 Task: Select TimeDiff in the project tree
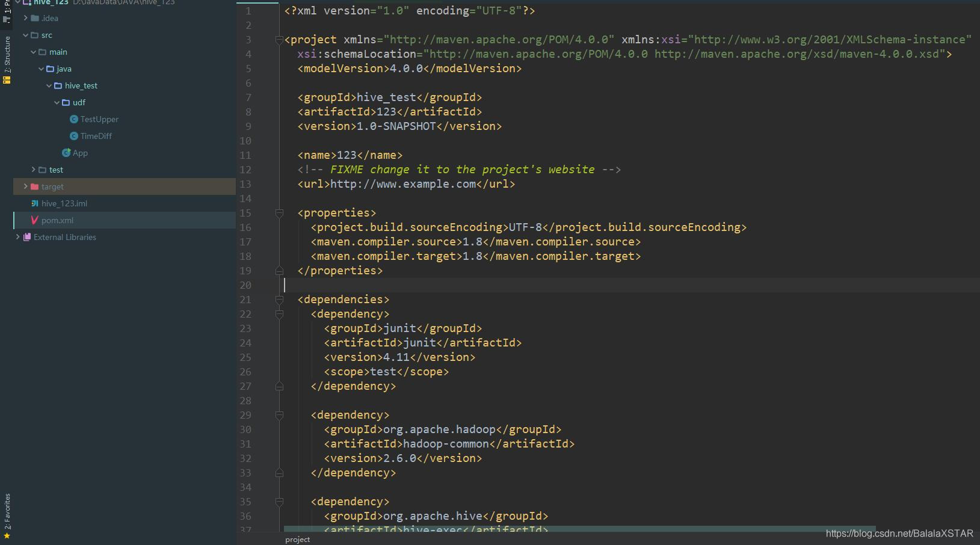(x=96, y=136)
